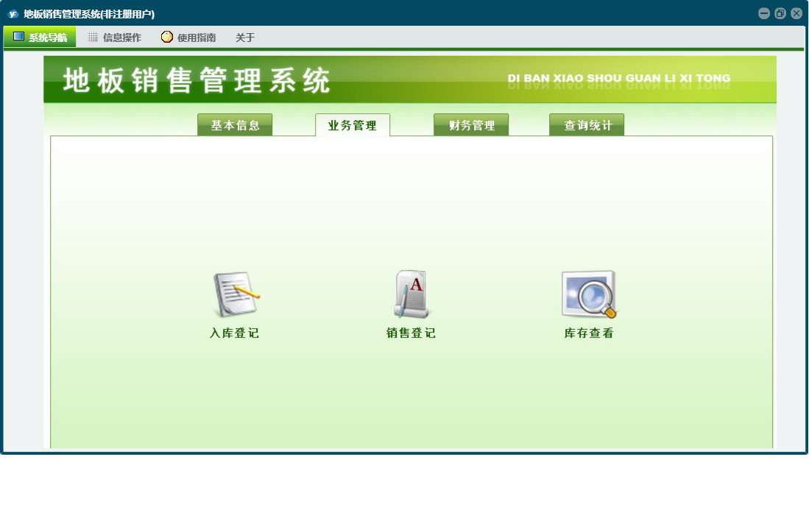Click the 入库登记 text label
Image resolution: width=809 pixels, height=532 pixels.
click(x=235, y=333)
